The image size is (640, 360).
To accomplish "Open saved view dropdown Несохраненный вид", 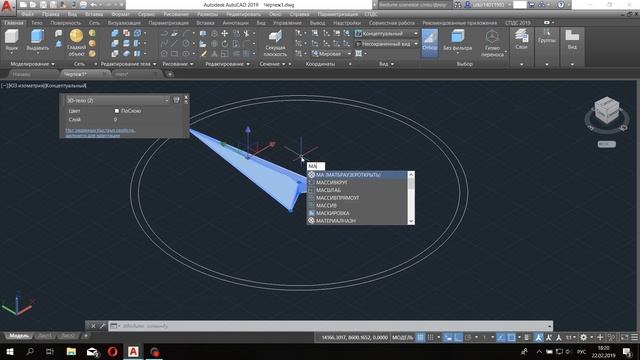I will point(387,44).
